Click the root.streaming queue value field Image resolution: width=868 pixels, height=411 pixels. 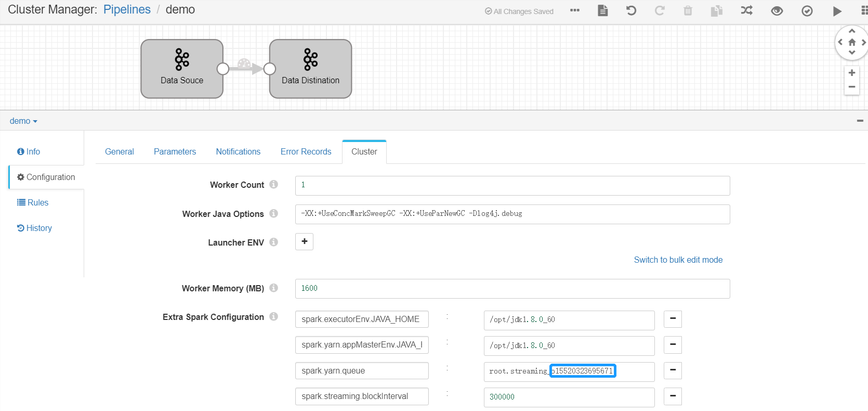coord(569,371)
